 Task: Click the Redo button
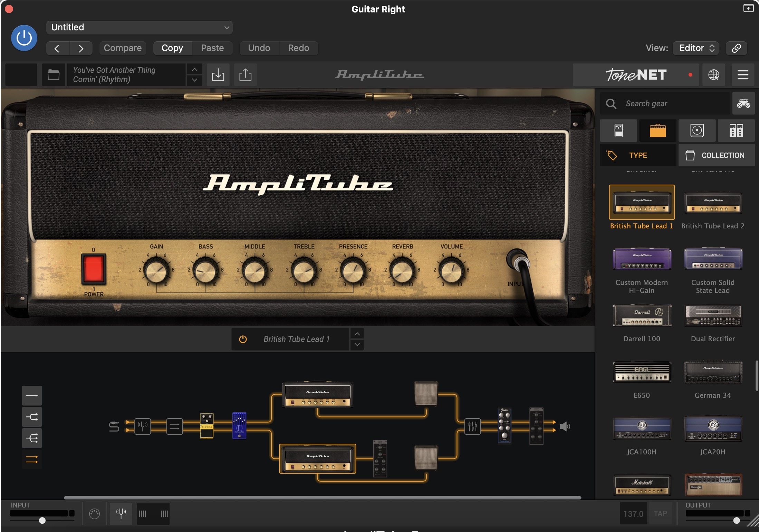coord(299,48)
